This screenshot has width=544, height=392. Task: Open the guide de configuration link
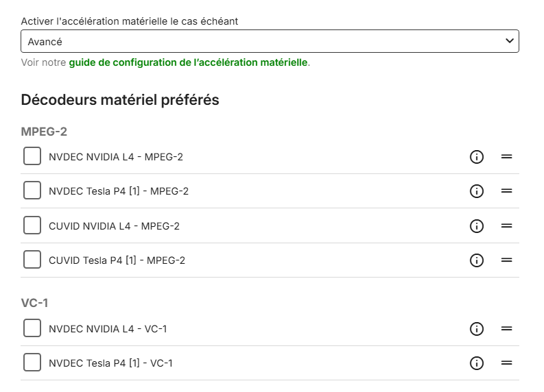point(188,63)
